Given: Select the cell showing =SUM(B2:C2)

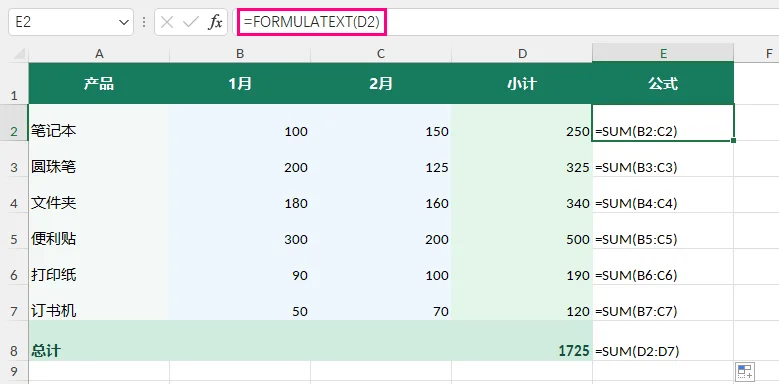Looking at the screenshot, I should click(x=663, y=123).
